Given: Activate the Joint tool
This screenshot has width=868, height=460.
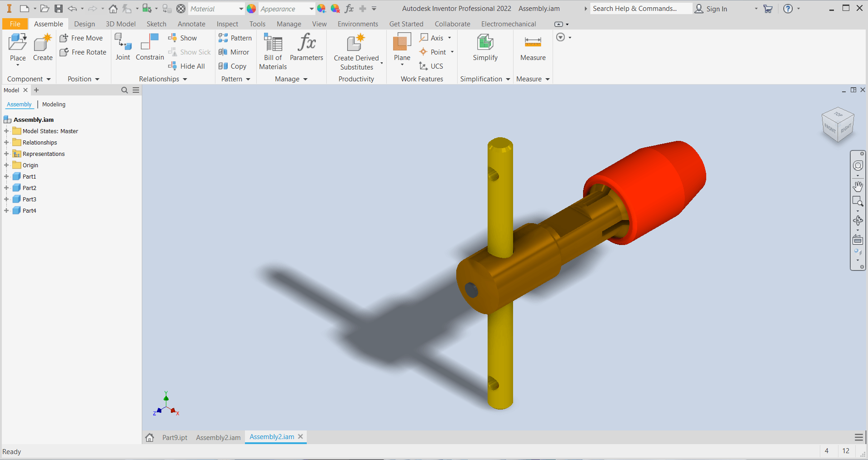Looking at the screenshot, I should coord(123,47).
